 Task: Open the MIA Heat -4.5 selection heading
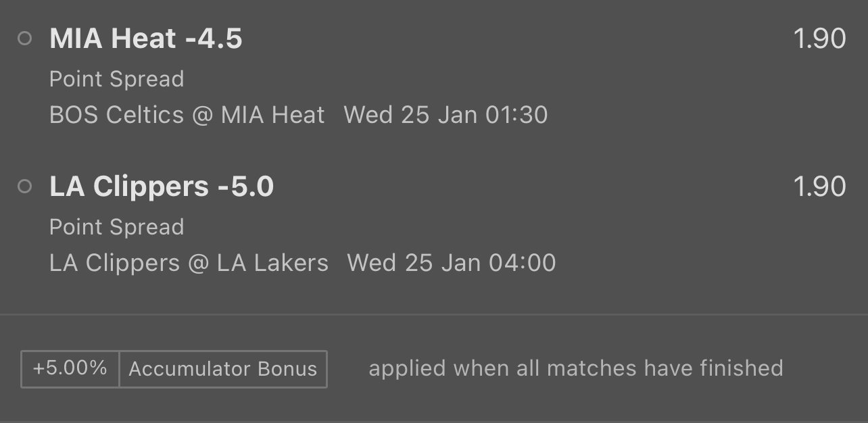tap(145, 39)
